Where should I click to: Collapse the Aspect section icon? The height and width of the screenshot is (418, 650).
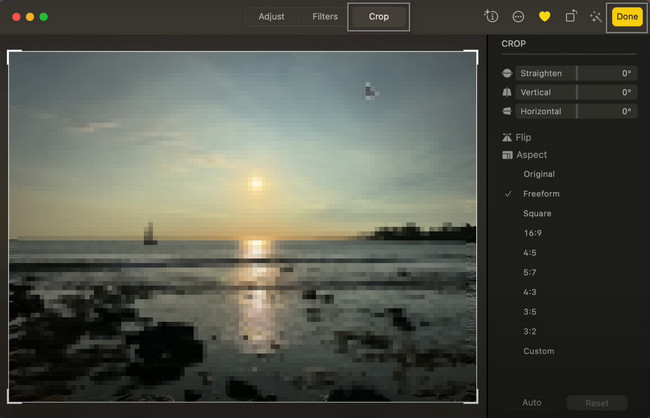[507, 155]
